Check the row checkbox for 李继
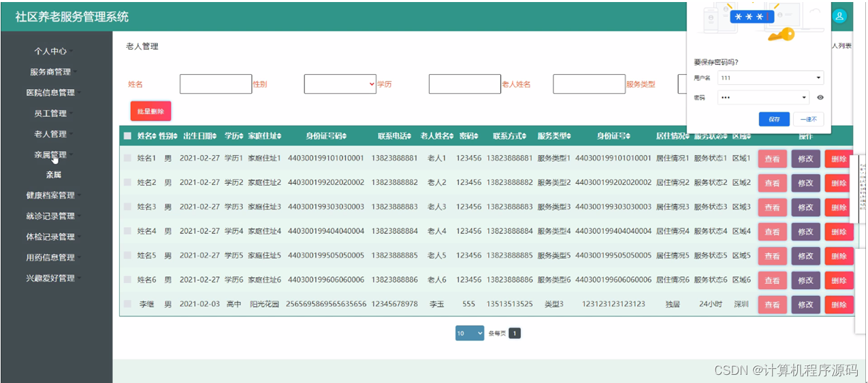The image size is (868, 383). (127, 304)
